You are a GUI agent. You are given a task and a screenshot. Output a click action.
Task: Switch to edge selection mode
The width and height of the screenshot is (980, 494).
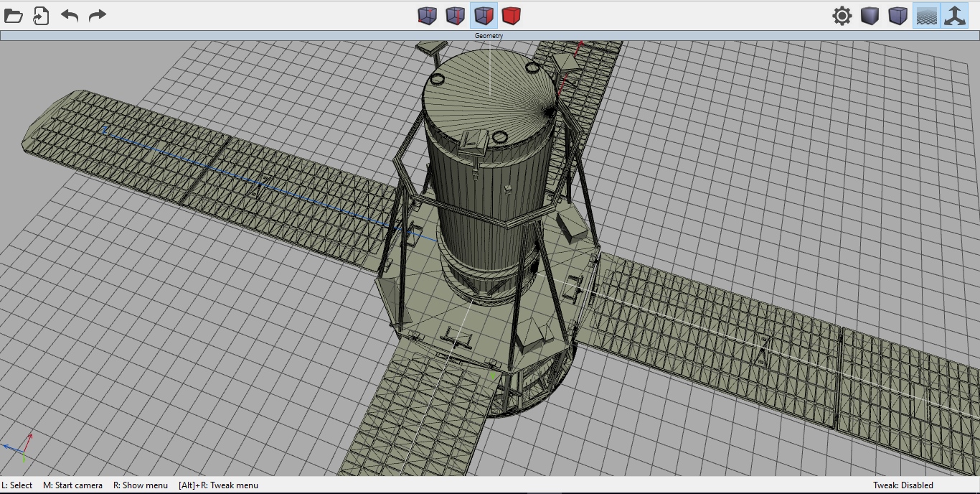pyautogui.click(x=456, y=15)
